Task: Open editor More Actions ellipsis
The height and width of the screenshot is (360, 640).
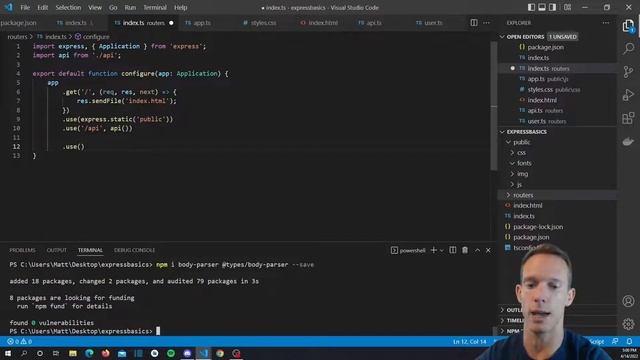Action: pyautogui.click(x=486, y=23)
